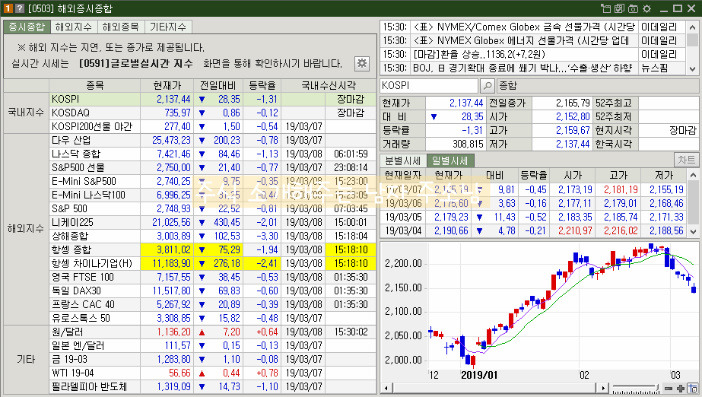Select the 항셍 종합 row

213,250
